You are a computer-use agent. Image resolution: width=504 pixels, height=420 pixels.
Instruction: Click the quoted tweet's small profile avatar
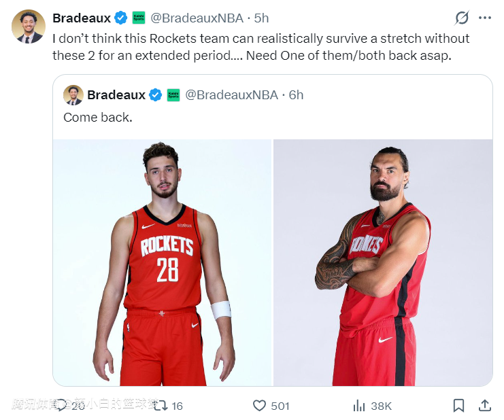[x=73, y=95]
